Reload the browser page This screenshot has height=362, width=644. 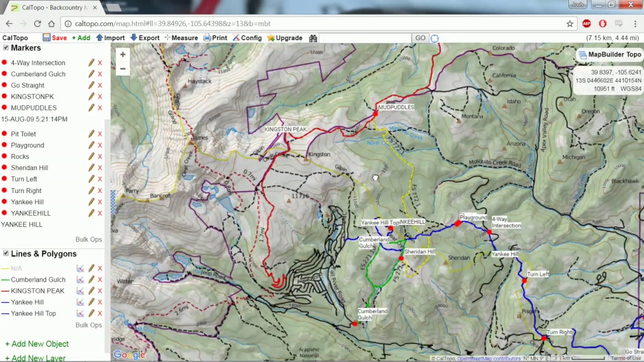(37, 24)
